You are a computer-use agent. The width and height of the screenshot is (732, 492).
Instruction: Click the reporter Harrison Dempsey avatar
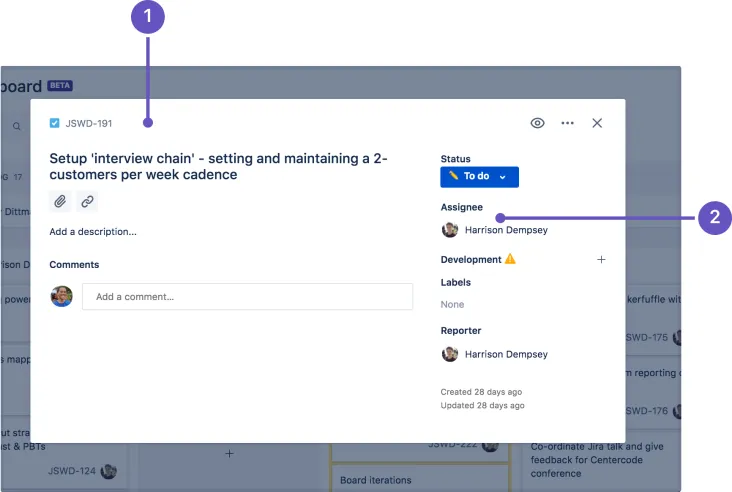[450, 354]
